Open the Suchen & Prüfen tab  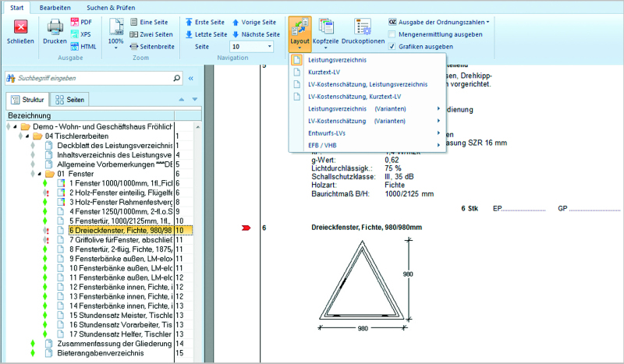[x=111, y=8]
